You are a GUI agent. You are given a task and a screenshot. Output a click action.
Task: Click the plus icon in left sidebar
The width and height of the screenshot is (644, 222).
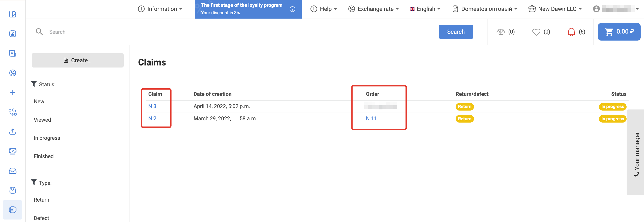pyautogui.click(x=12, y=92)
